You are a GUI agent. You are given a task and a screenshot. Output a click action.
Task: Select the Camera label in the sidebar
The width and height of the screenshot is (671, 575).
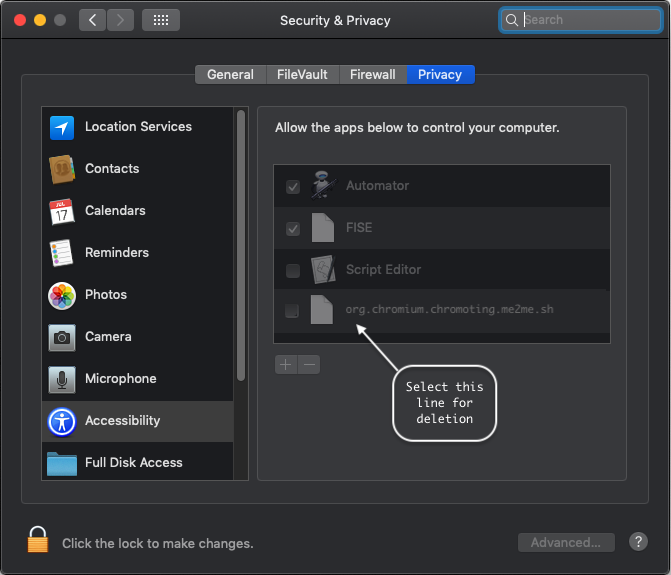click(108, 337)
